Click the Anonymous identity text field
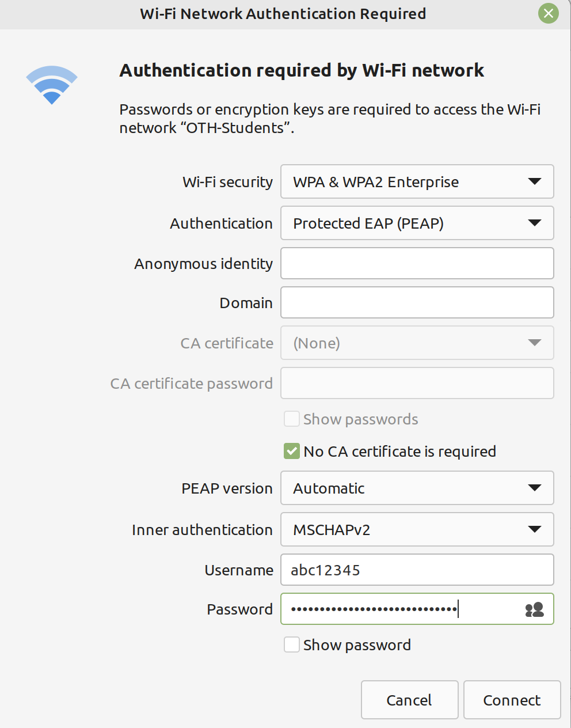 pos(417,264)
